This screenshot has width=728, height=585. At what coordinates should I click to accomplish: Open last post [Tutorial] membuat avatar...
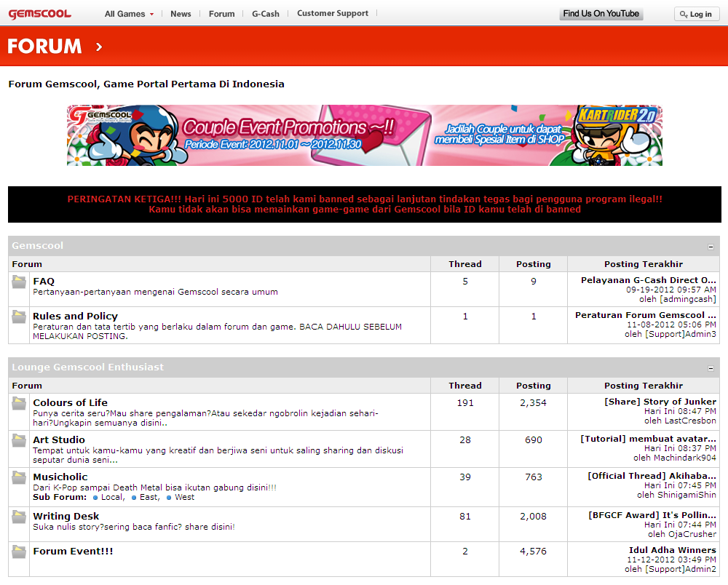(x=648, y=439)
